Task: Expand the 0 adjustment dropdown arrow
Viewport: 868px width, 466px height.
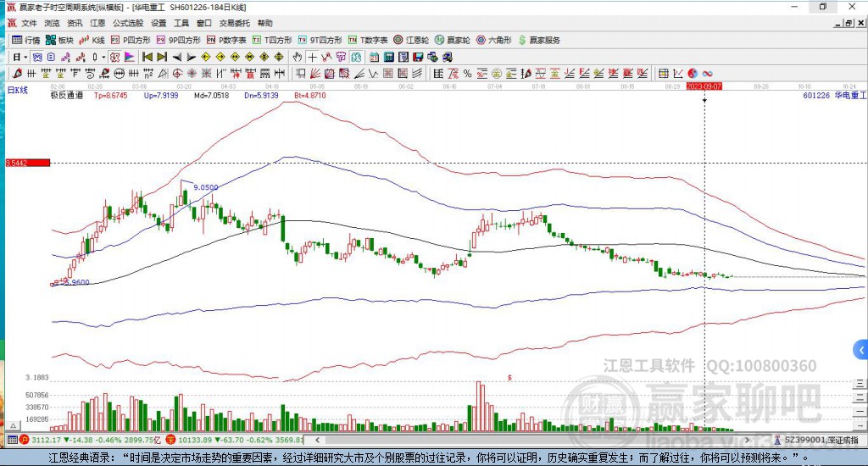Action: (x=103, y=57)
